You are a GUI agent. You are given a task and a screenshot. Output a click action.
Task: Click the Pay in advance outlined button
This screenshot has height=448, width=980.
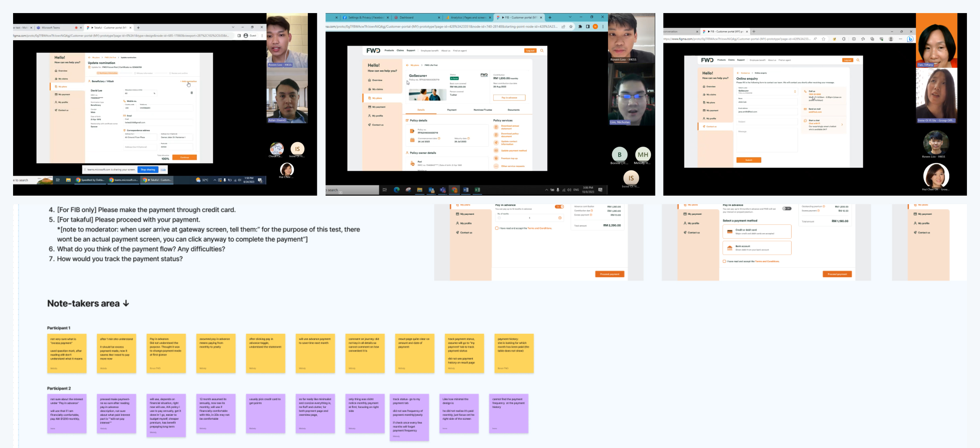pyautogui.click(x=509, y=98)
